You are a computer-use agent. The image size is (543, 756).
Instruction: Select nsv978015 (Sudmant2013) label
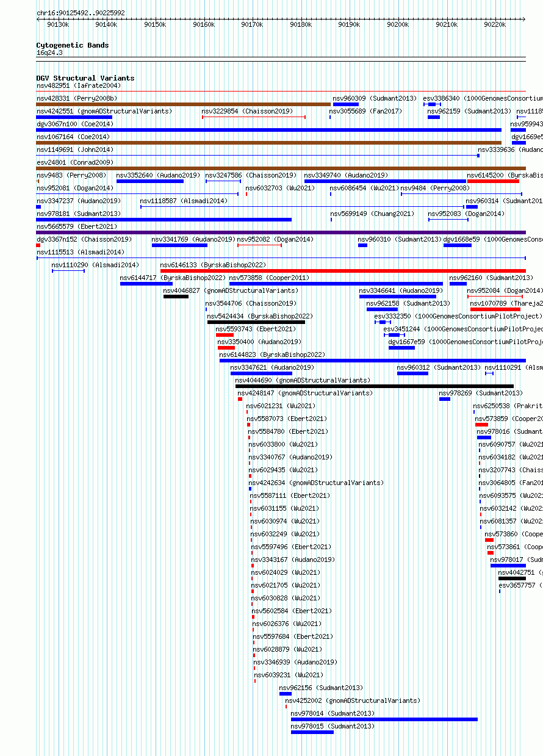point(333,726)
